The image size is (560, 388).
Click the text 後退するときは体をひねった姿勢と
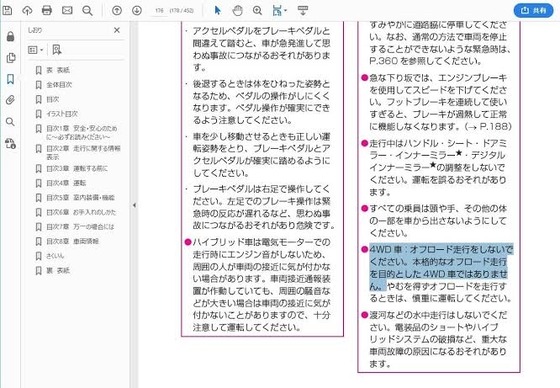click(261, 84)
